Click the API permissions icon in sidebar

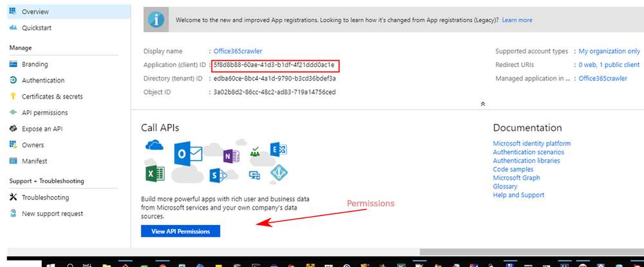[x=13, y=112]
